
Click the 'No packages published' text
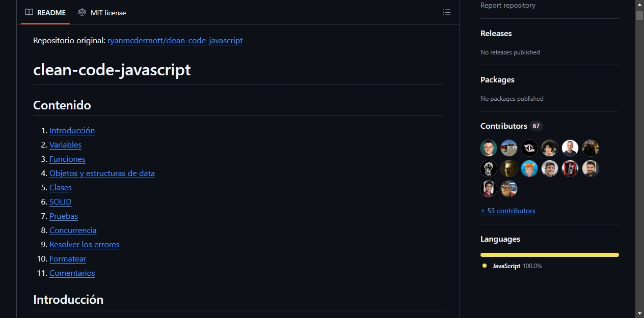point(512,98)
